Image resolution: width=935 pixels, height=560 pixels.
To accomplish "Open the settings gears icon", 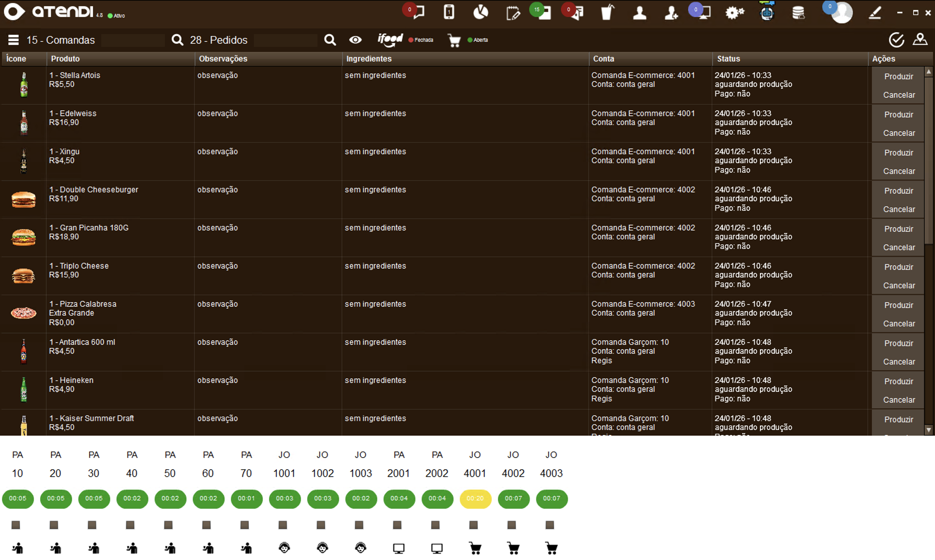I will pyautogui.click(x=734, y=13).
